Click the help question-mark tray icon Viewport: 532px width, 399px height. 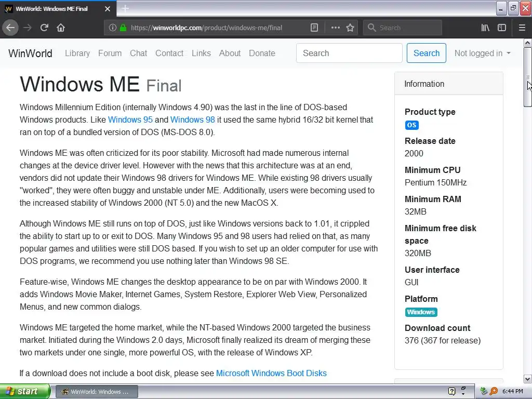pos(451,391)
